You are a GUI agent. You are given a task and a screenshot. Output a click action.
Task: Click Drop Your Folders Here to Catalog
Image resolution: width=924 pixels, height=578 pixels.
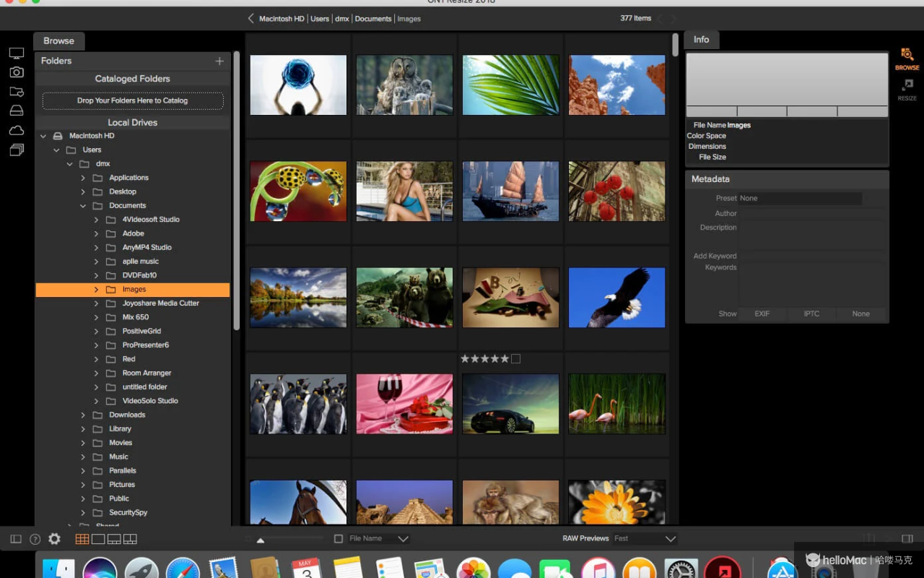click(x=133, y=100)
